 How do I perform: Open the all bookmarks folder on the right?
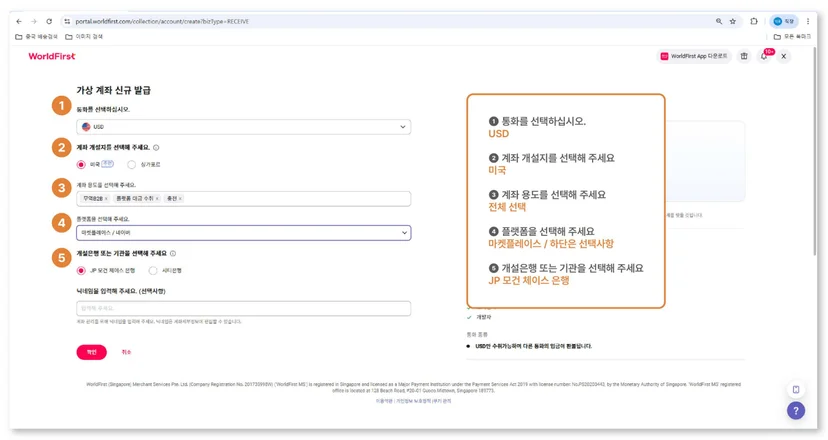[792, 36]
